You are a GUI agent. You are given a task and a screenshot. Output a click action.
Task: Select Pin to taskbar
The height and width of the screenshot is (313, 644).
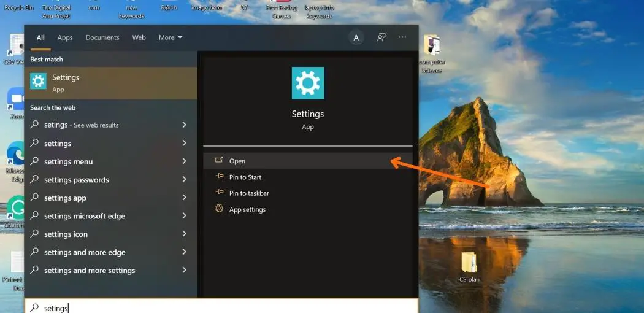click(x=308, y=193)
